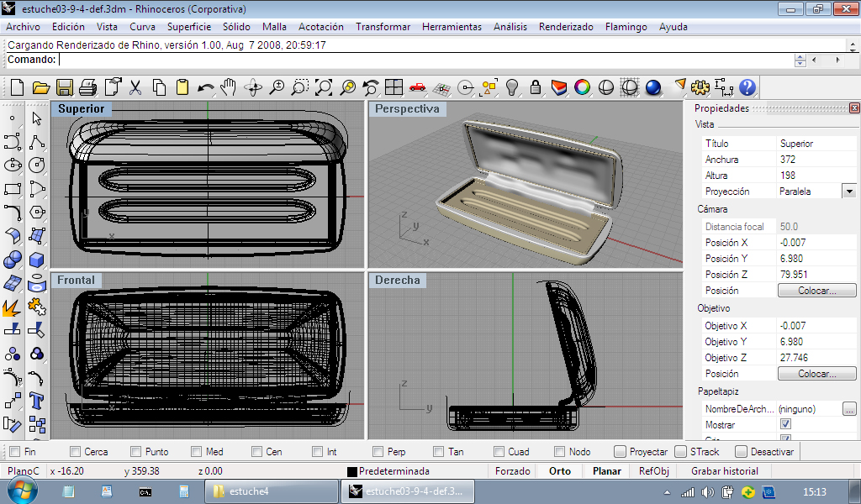Open the Renderizado menu
This screenshot has width=861, height=504.
[x=566, y=27]
